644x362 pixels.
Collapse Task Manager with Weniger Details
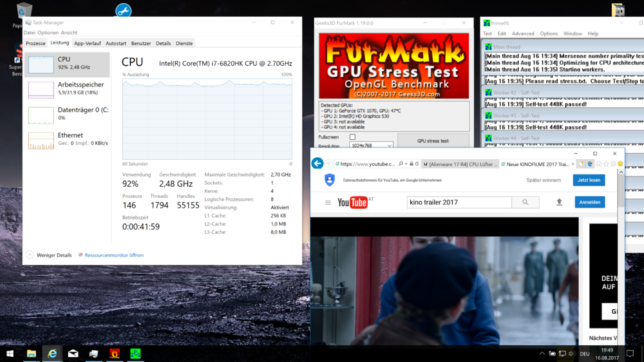49,255
